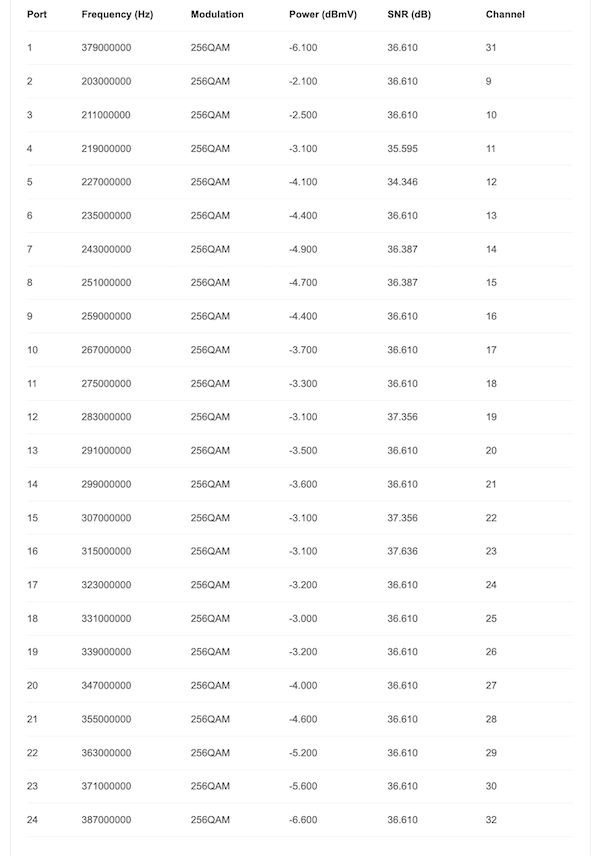Click the Modulation column header

[x=217, y=14]
